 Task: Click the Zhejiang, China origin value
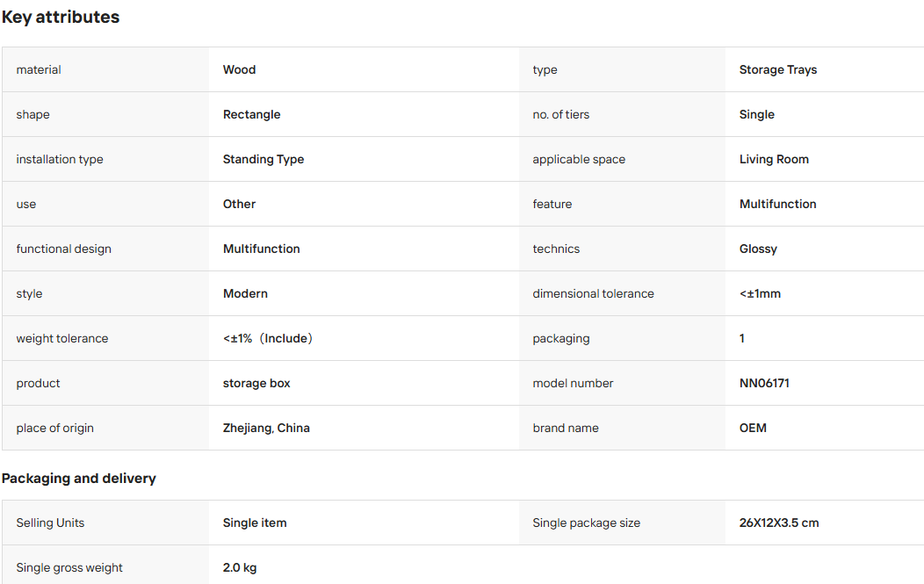[x=266, y=428]
